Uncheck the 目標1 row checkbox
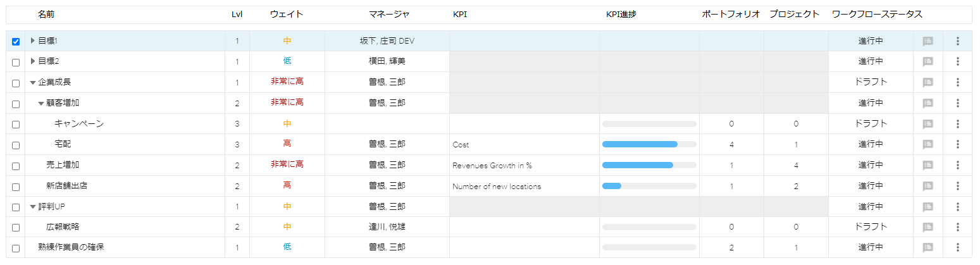 [x=16, y=42]
